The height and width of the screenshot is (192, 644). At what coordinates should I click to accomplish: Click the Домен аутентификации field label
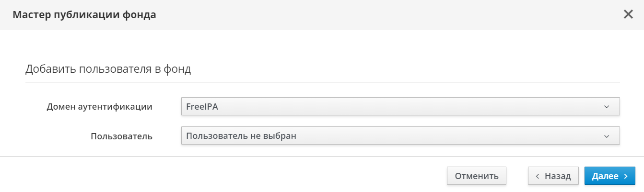pos(99,107)
